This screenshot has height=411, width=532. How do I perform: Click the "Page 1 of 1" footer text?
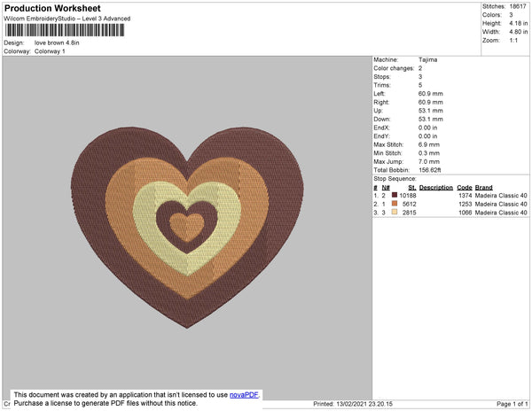pyautogui.click(x=512, y=404)
